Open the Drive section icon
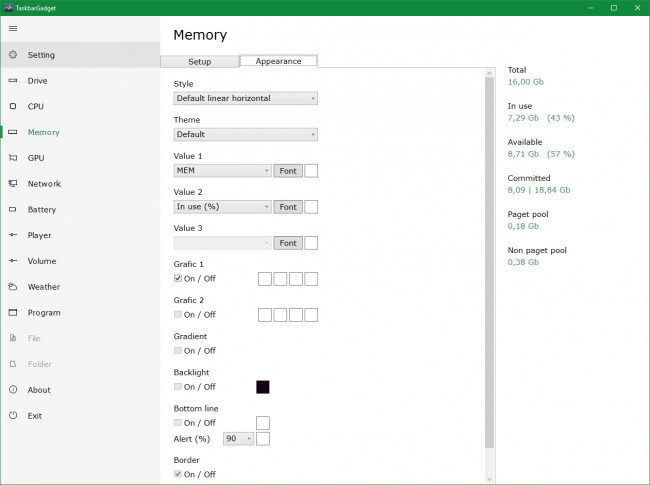This screenshot has height=485, width=650. point(13,81)
